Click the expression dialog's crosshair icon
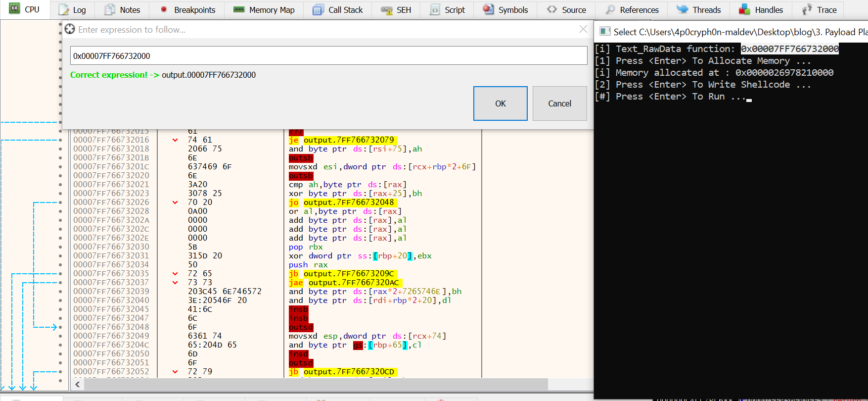Screen dimensions: 868x401 tap(70, 29)
